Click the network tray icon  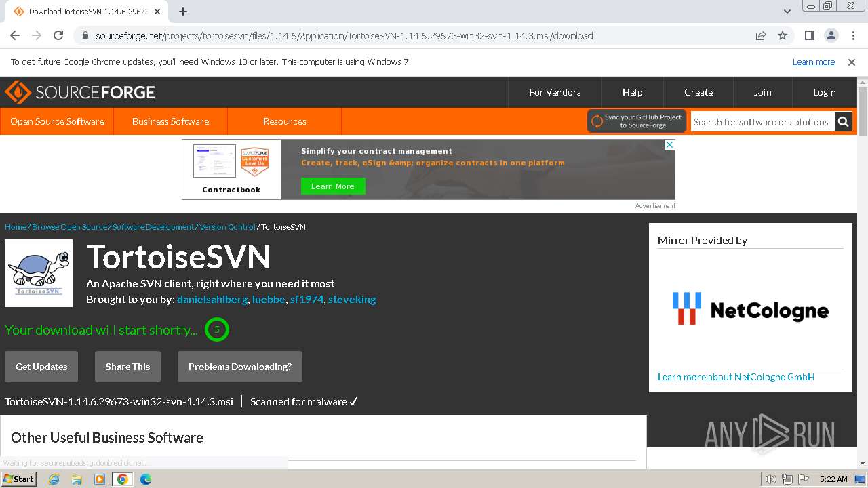pos(787,479)
